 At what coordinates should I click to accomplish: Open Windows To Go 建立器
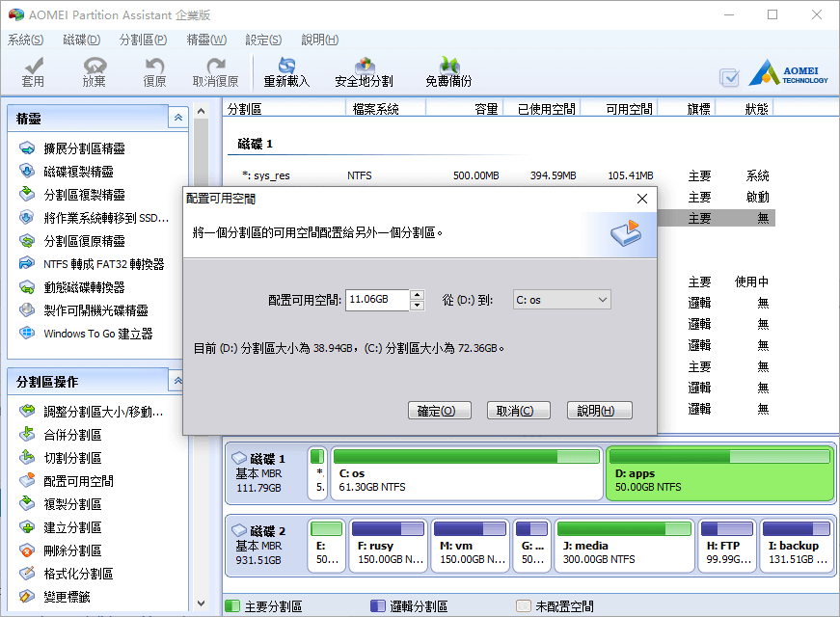[x=86, y=334]
